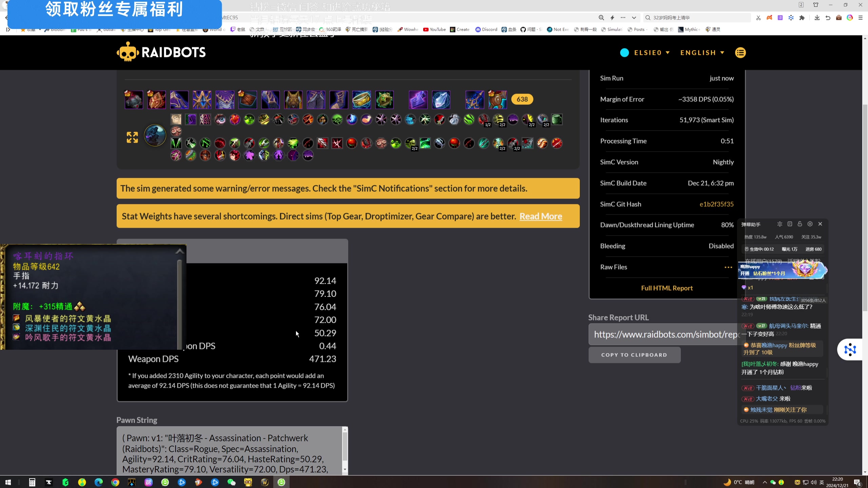868x488 pixels.
Task: Click the orange game controller toolbar icon
Action: click(x=769, y=18)
